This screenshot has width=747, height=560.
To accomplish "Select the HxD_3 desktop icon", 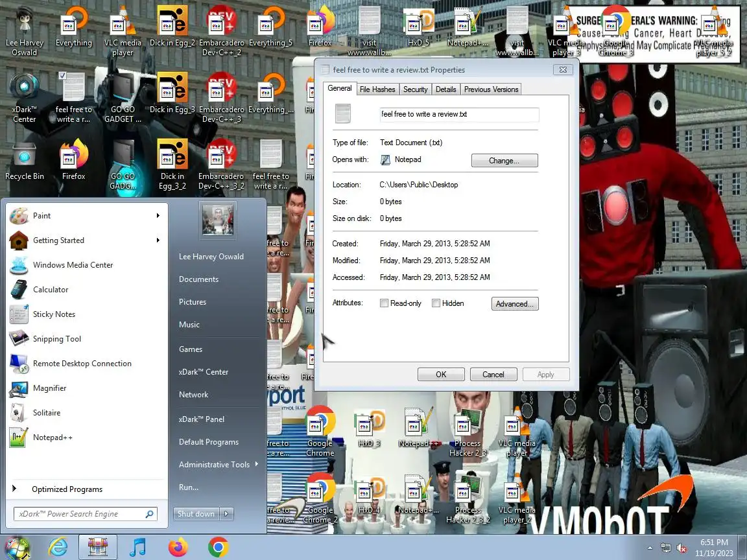I will [369, 428].
